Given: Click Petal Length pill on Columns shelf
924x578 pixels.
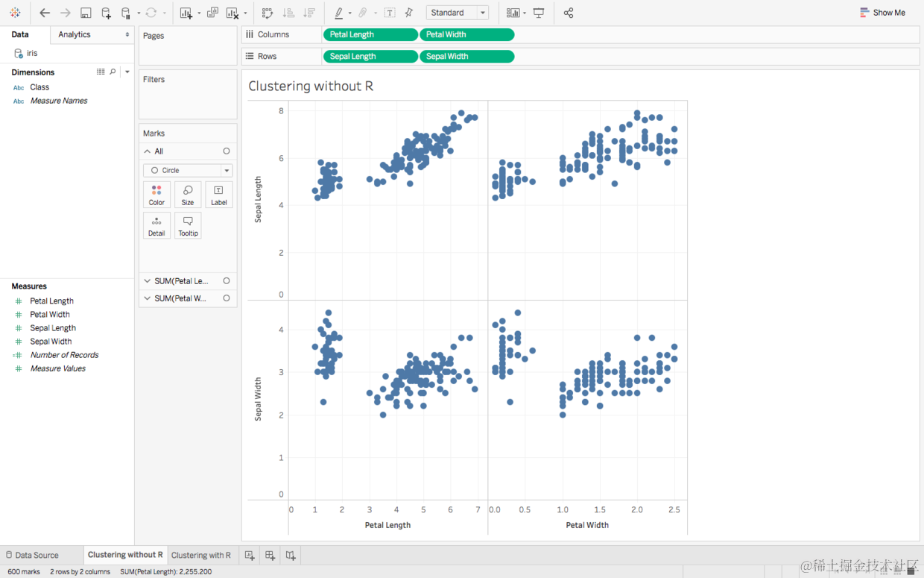Looking at the screenshot, I should [370, 34].
